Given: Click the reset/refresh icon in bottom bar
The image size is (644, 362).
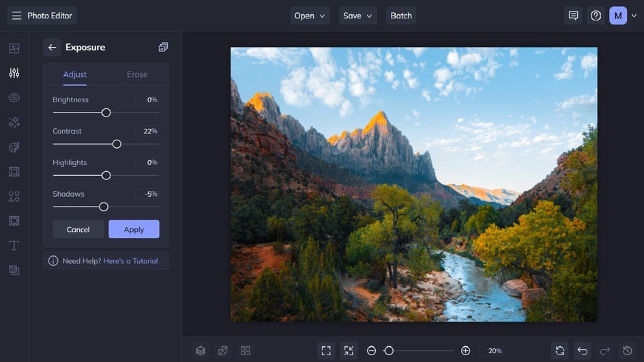Looking at the screenshot, I should (x=560, y=350).
